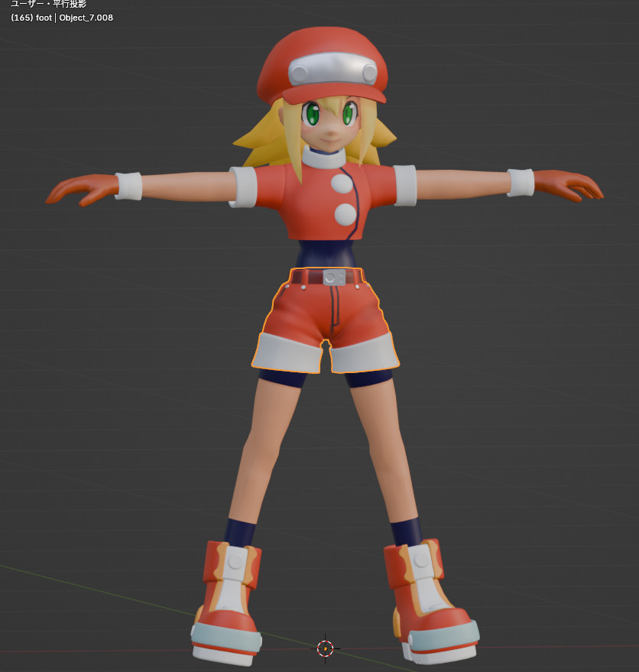639x672 pixels.
Task: Click the 3D cursor at the model's feet
Action: (x=326, y=648)
